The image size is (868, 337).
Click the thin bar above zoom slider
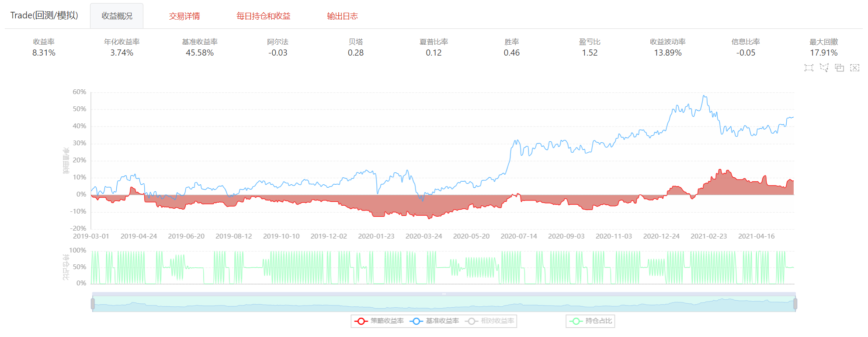tap(444, 294)
